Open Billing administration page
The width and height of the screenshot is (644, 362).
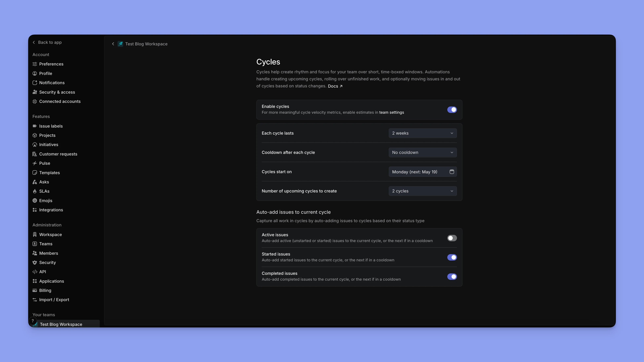point(45,290)
